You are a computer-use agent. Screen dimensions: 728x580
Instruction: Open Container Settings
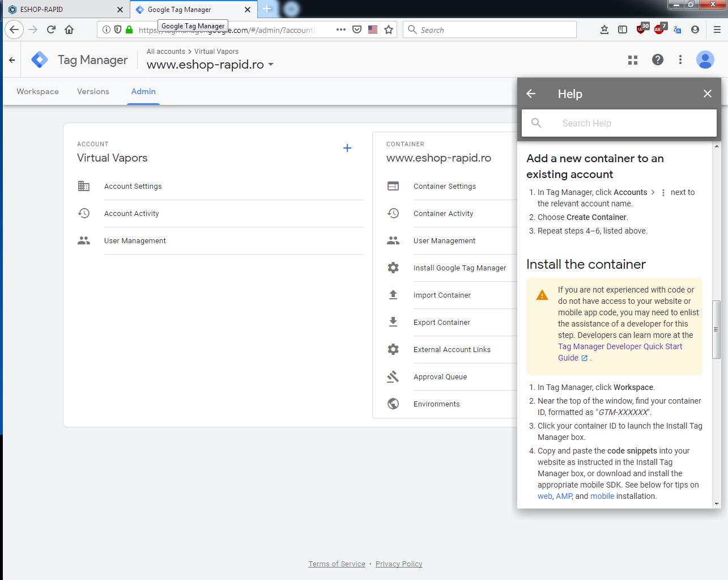[445, 186]
